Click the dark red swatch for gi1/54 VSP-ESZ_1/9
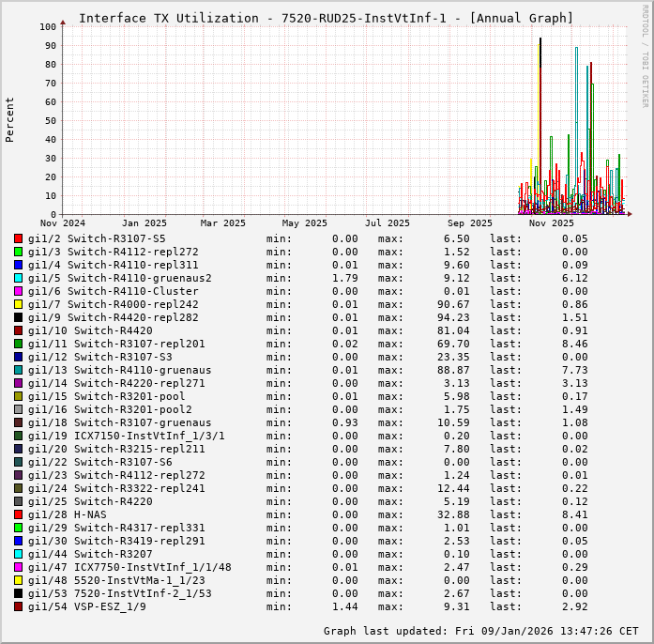Viewport: 654px width, 644px height. point(18,606)
